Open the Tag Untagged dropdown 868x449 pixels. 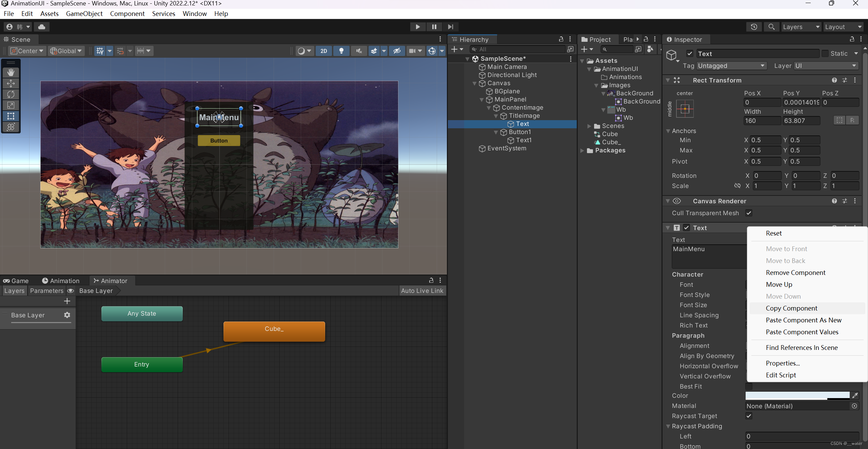coord(731,66)
